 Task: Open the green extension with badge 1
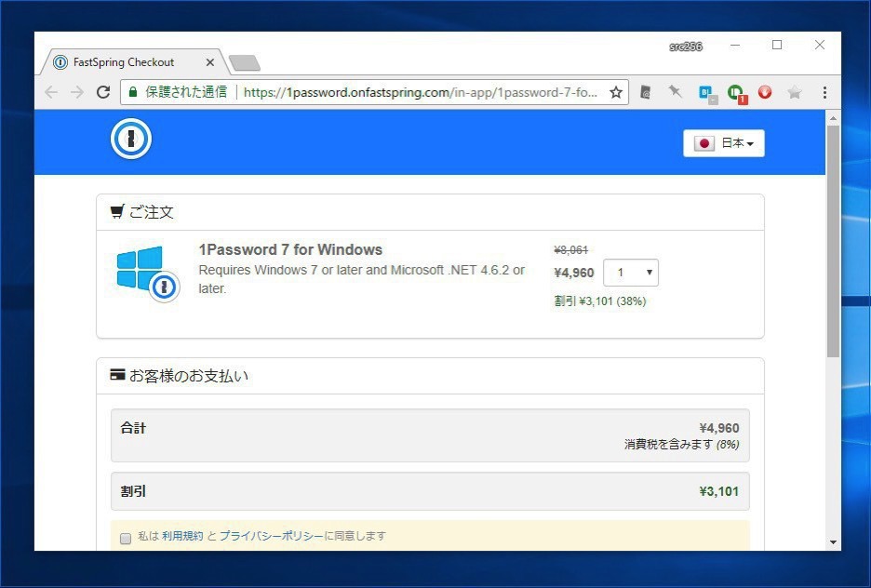tap(737, 93)
